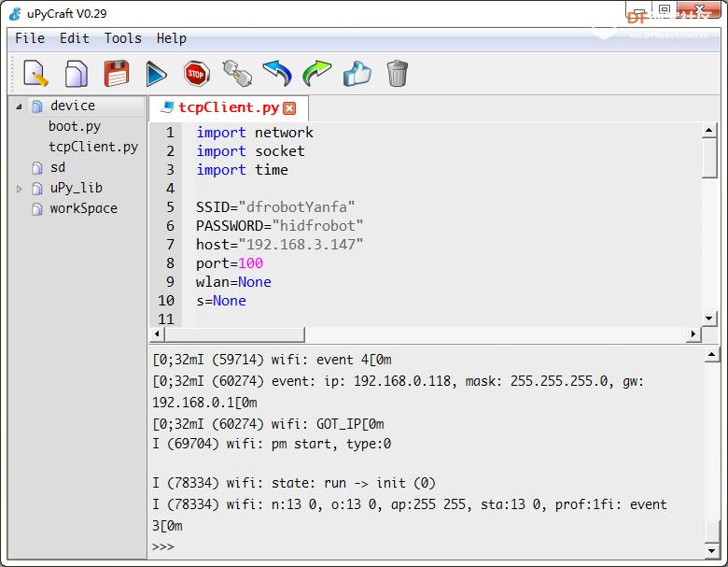Clear the terminal with trash can icon
This screenshot has width=728, height=567.
click(x=398, y=74)
